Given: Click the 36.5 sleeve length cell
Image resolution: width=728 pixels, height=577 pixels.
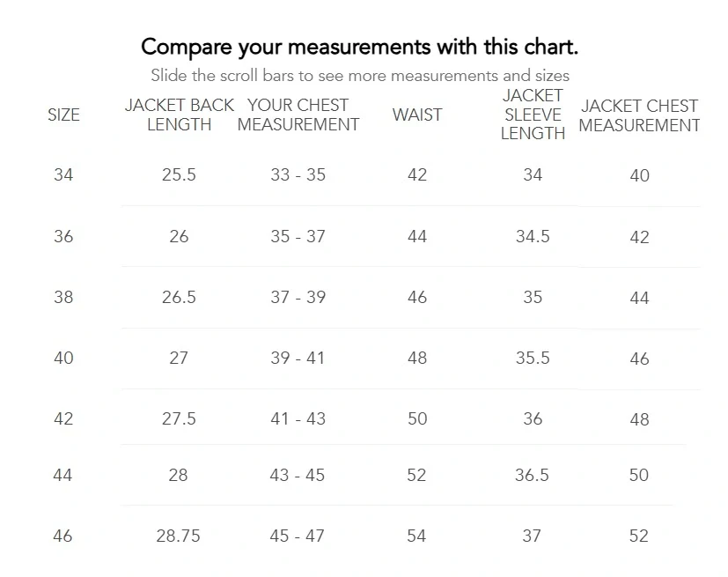Looking at the screenshot, I should [x=532, y=475].
